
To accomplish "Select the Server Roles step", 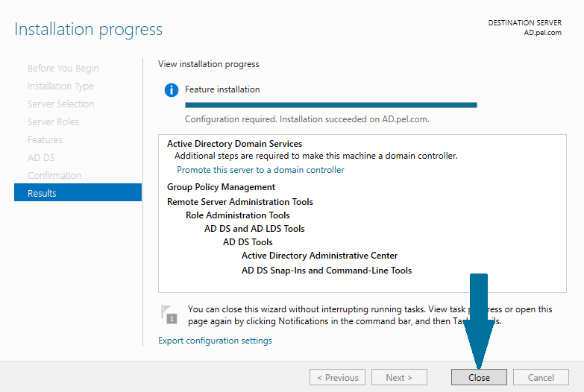I will (53, 121).
